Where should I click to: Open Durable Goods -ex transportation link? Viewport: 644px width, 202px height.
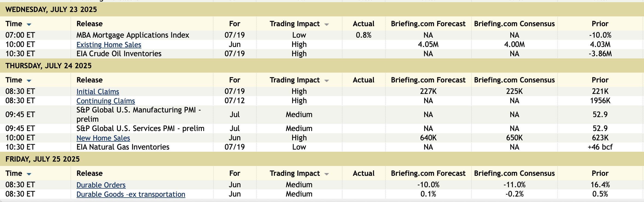pyautogui.click(x=131, y=194)
